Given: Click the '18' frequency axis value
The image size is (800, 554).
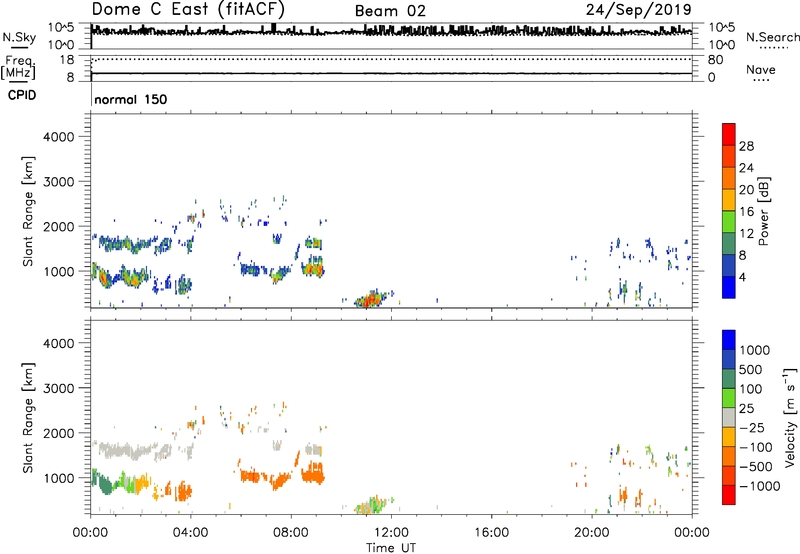Looking at the screenshot, I should click(x=67, y=60).
